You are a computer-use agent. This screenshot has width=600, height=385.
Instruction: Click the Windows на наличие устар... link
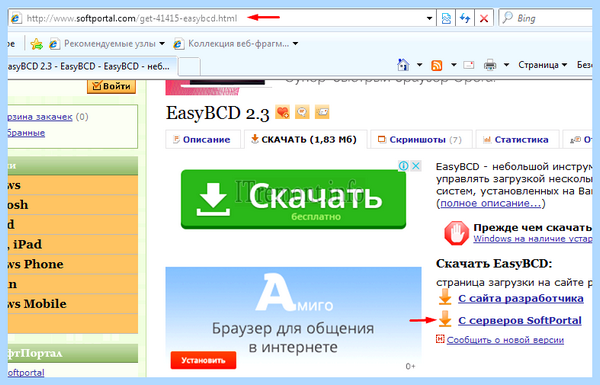coord(533,239)
